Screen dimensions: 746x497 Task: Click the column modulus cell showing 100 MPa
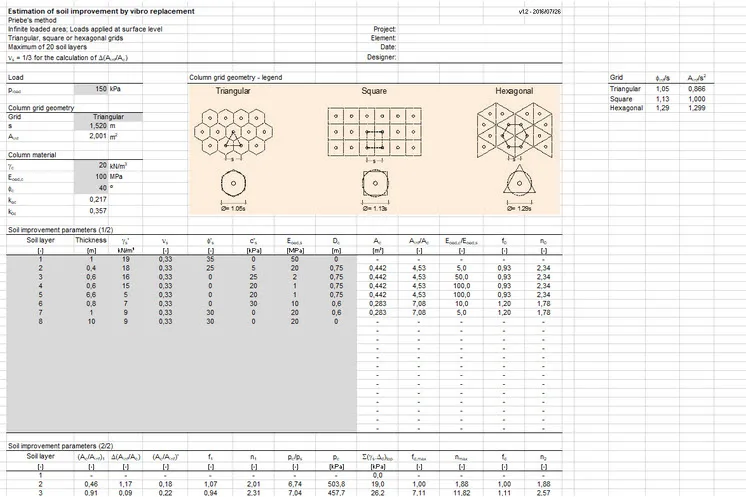(x=91, y=176)
